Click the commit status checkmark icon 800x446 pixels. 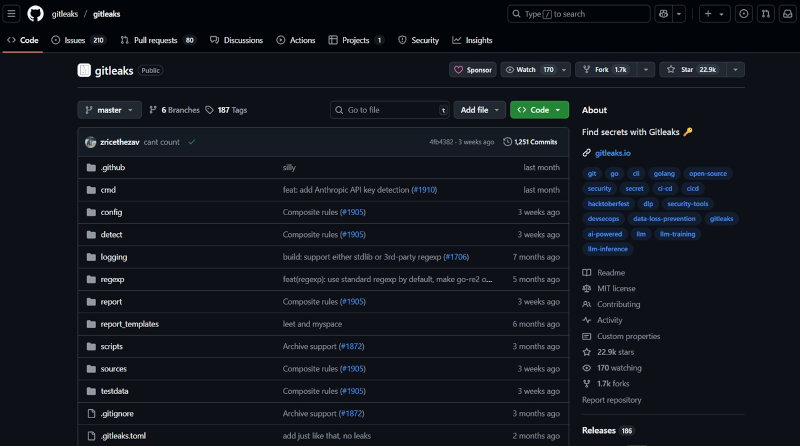point(192,142)
